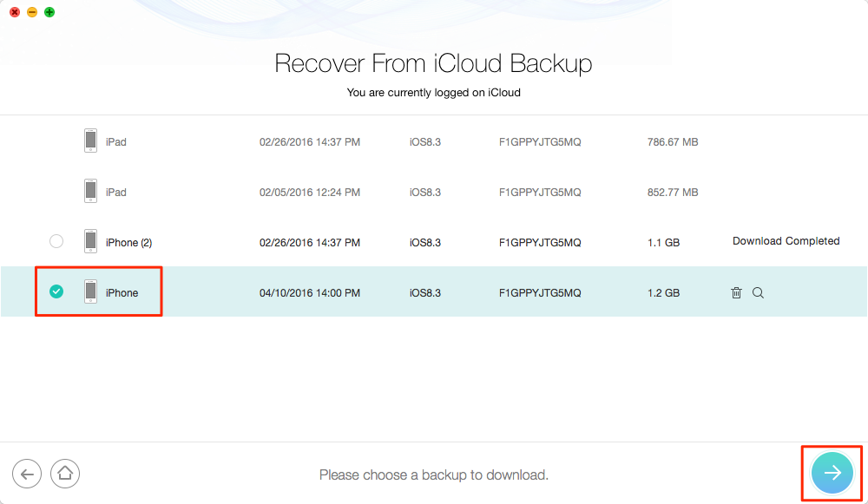Click serial F1GPPYJTG5MQ in iPhone (2) row
Screen dimensions: 868x504
pos(540,242)
